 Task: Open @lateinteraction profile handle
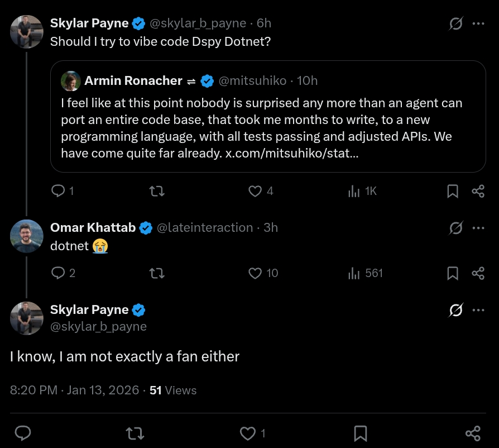pyautogui.click(x=205, y=227)
